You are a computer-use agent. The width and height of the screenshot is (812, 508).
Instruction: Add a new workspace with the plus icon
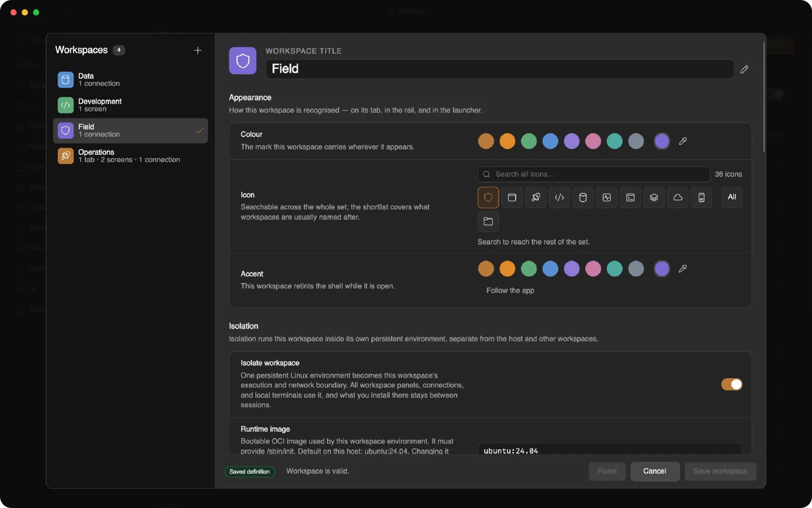(x=197, y=50)
